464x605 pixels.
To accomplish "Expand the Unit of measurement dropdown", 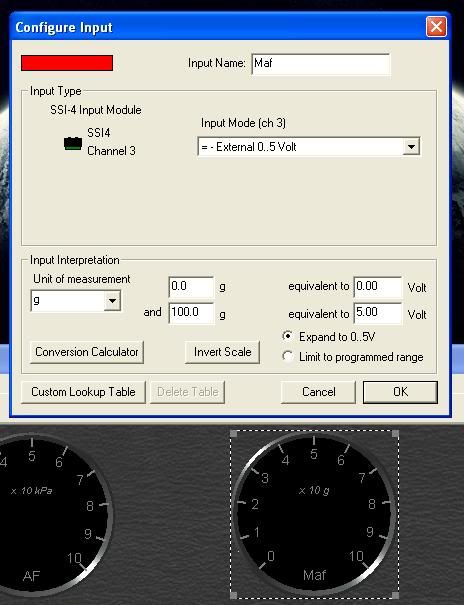I will point(112,301).
